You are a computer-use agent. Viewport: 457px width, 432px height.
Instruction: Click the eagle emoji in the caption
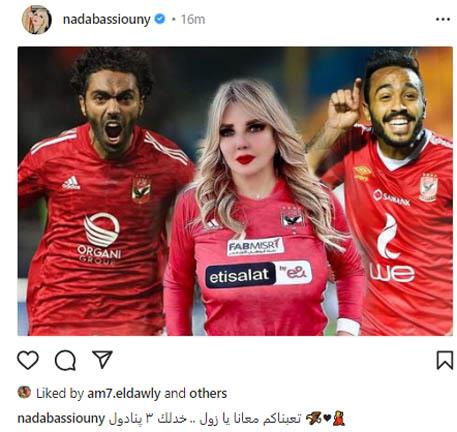click(313, 418)
